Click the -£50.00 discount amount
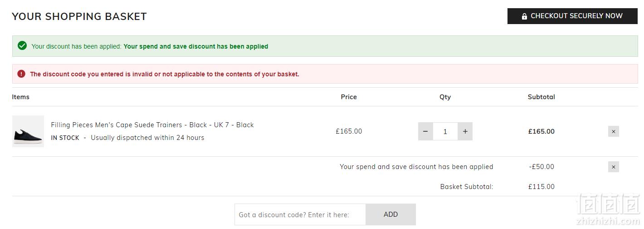Screen dimensions: 644x229 tap(542, 167)
